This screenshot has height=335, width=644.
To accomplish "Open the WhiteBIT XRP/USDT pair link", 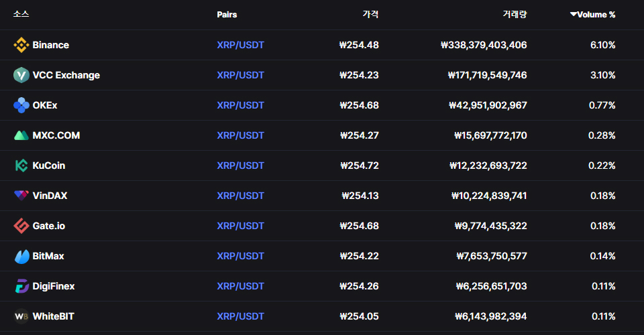I will tap(240, 316).
